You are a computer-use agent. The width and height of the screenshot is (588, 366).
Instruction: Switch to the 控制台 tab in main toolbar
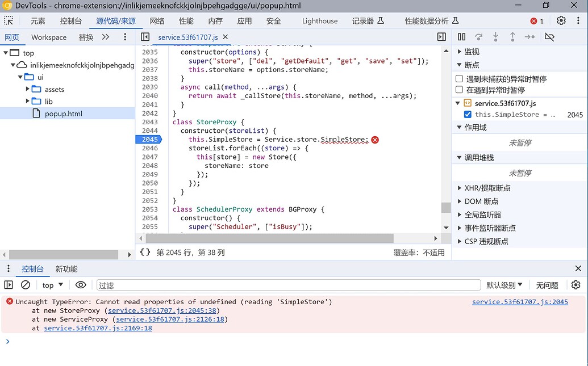[70, 21]
